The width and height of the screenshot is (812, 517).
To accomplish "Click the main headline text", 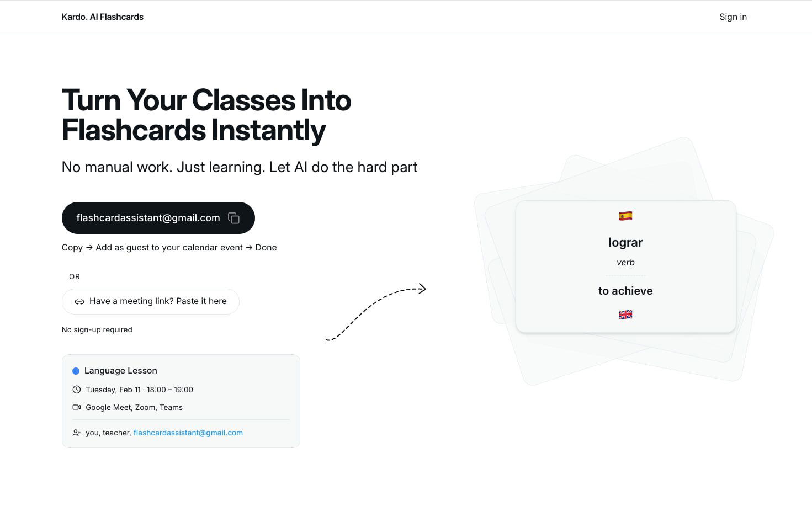I will point(206,115).
